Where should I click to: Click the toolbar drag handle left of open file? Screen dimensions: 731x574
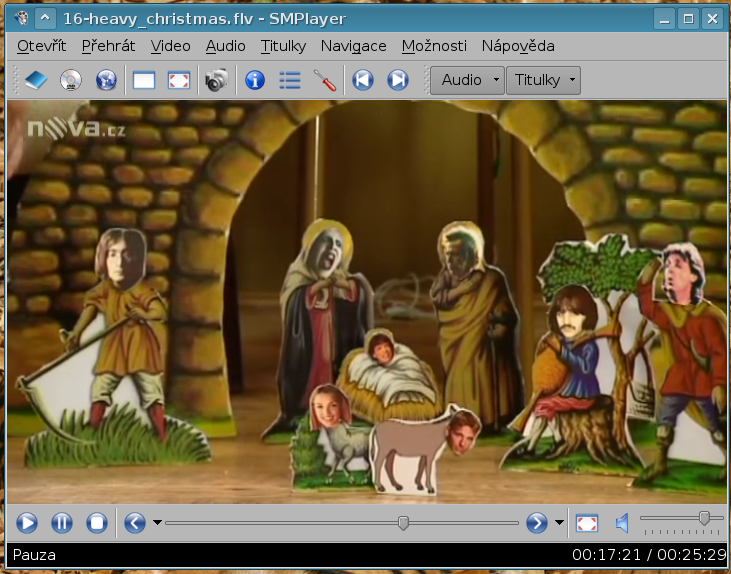[x=16, y=80]
